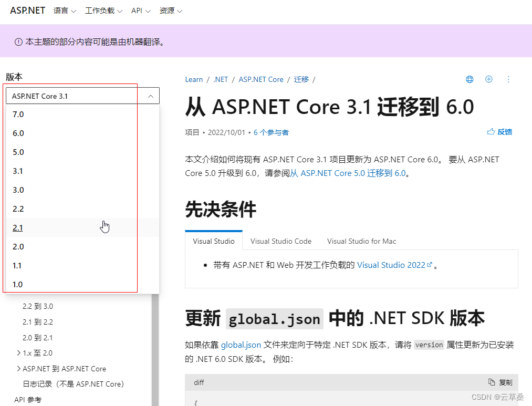
Task: Switch to the Visual Studio for Mac tab
Action: (362, 241)
